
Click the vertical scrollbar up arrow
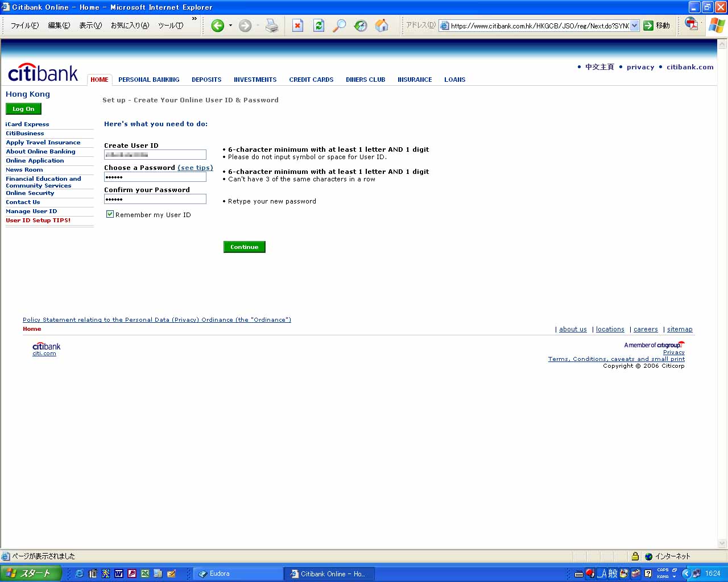(x=722, y=44)
